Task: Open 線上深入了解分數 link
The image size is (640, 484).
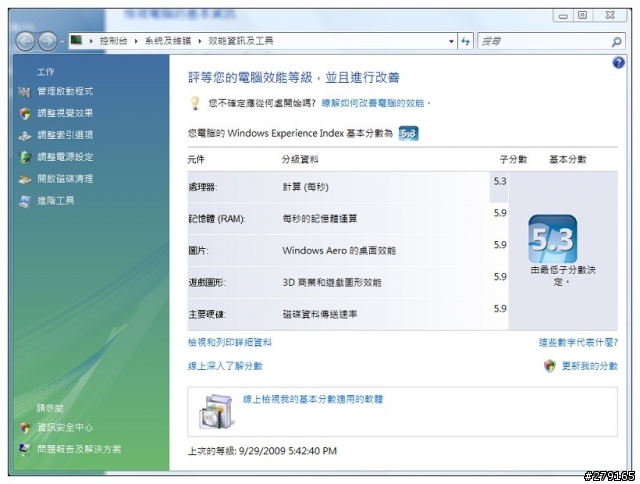Action: tap(225, 366)
